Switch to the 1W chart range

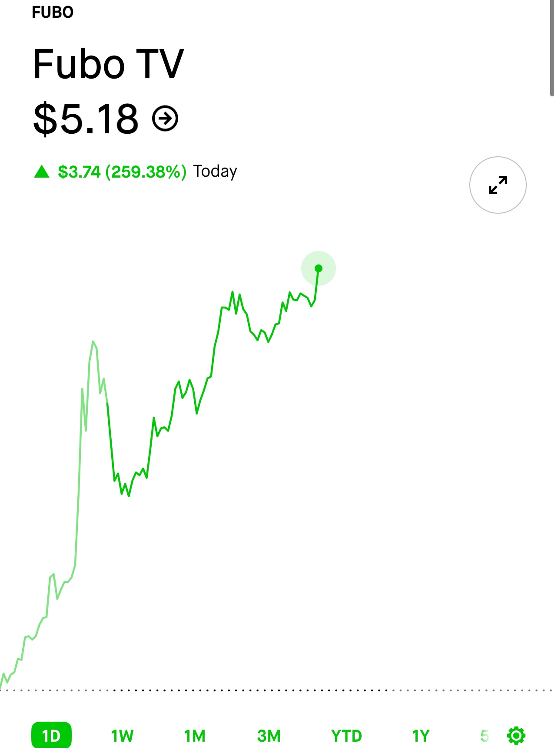pyautogui.click(x=122, y=736)
